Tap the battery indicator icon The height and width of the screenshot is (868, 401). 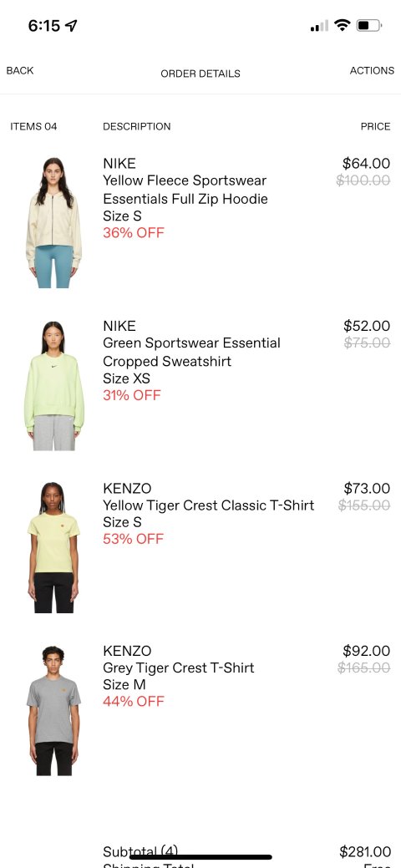click(x=369, y=25)
